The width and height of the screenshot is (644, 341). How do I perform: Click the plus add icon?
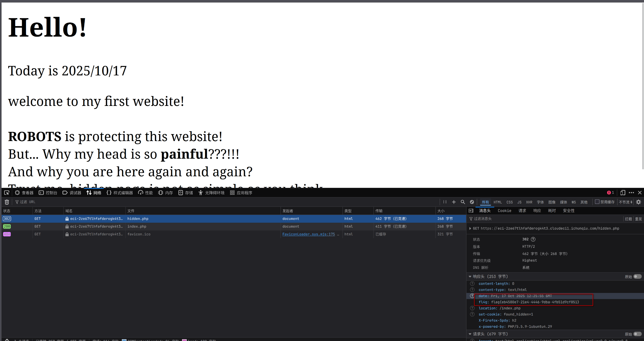point(454,202)
